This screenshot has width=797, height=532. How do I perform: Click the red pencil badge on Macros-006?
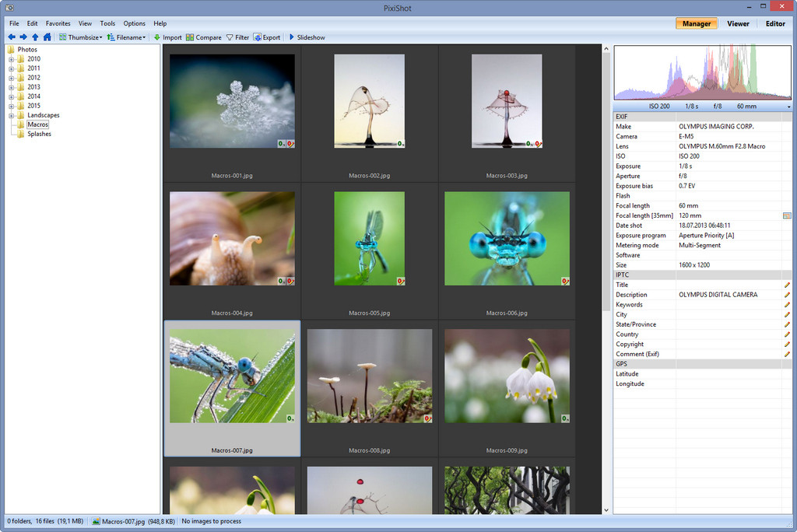[x=565, y=281]
